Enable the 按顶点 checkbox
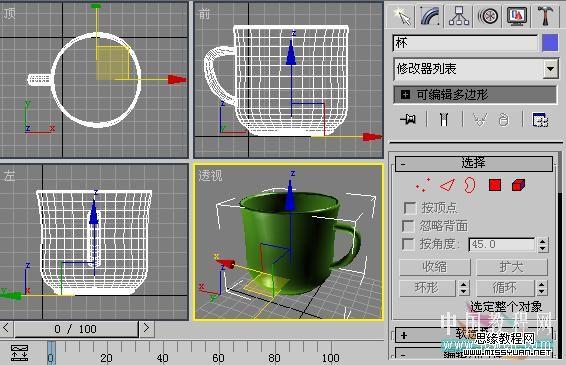The height and width of the screenshot is (365, 566). [410, 208]
